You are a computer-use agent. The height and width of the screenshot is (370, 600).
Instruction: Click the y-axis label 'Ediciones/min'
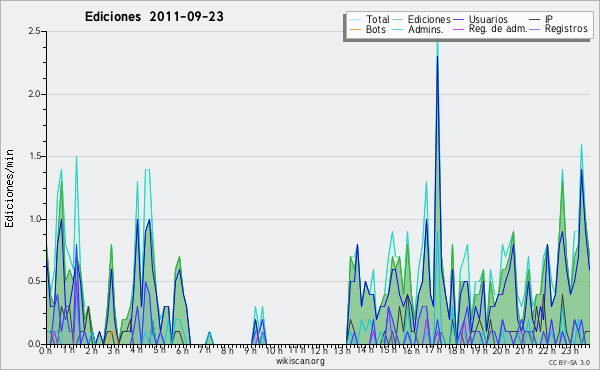(9, 188)
